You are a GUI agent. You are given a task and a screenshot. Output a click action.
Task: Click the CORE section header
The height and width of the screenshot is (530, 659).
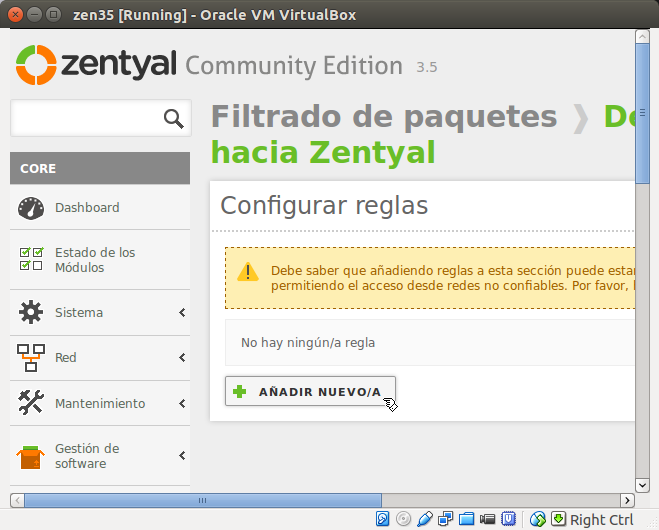tap(100, 168)
